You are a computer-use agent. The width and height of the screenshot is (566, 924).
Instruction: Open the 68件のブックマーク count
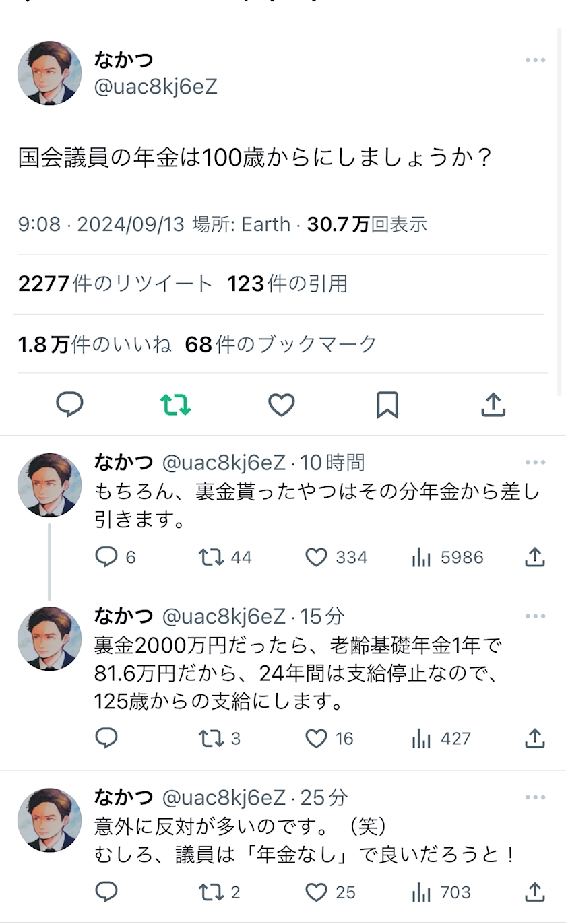coord(281,344)
